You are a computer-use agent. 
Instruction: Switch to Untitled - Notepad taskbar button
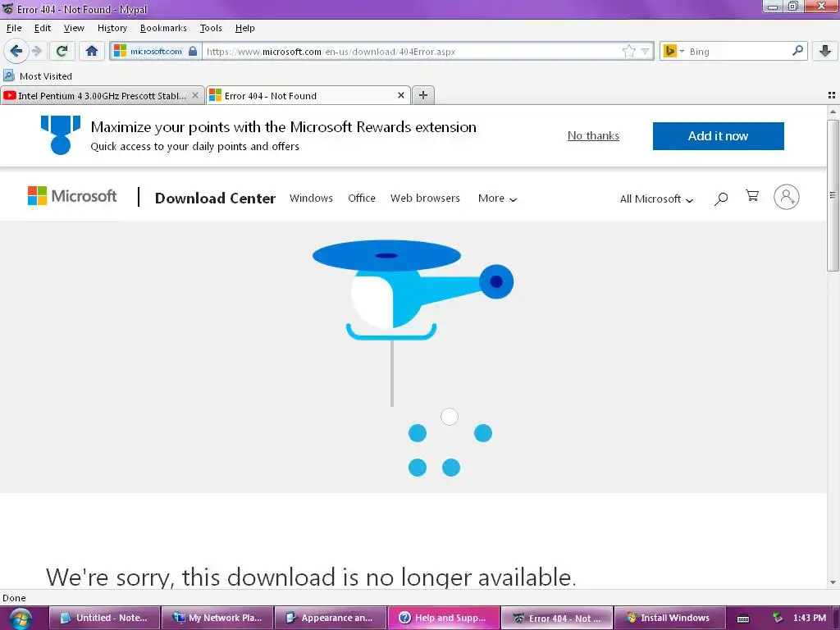[105, 618]
